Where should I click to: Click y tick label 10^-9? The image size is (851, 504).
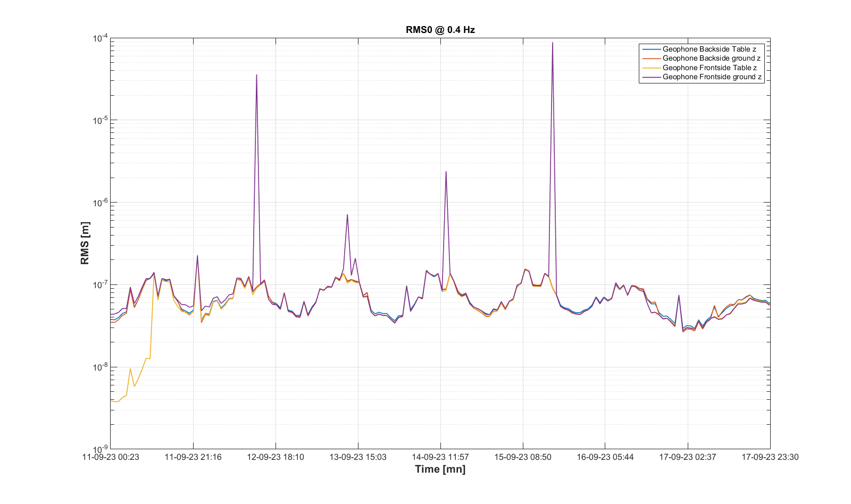[x=100, y=449]
